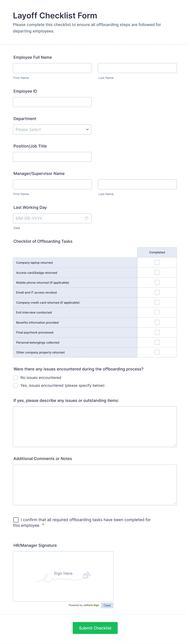The height and width of the screenshot is (644, 188).
Task: Click the Position/Job Title field
Action: click(x=52, y=157)
